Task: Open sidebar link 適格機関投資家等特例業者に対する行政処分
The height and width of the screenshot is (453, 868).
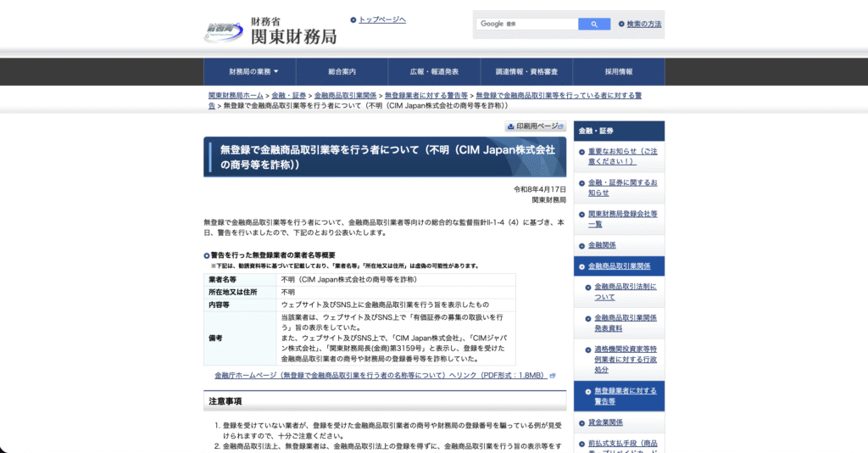Action: click(x=626, y=360)
